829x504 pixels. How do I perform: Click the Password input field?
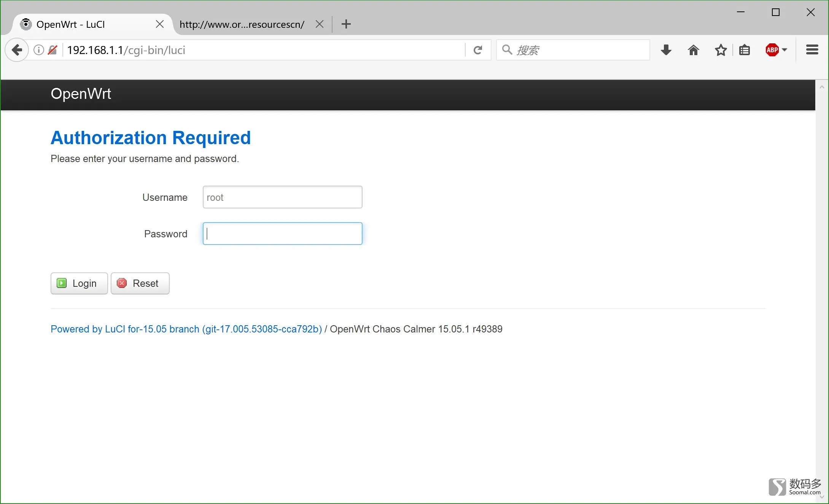click(283, 234)
